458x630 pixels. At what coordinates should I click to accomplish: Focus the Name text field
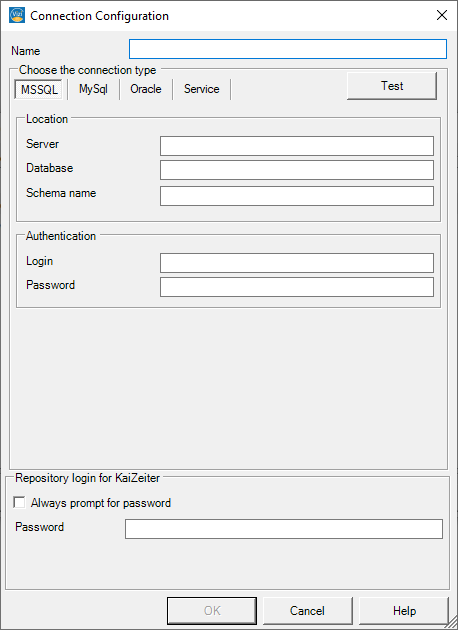click(x=288, y=49)
